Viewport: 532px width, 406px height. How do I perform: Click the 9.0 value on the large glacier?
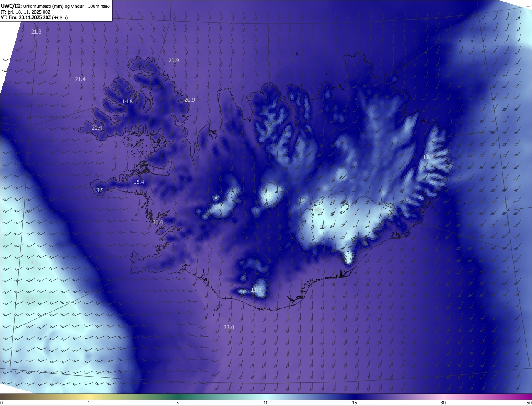click(x=317, y=210)
